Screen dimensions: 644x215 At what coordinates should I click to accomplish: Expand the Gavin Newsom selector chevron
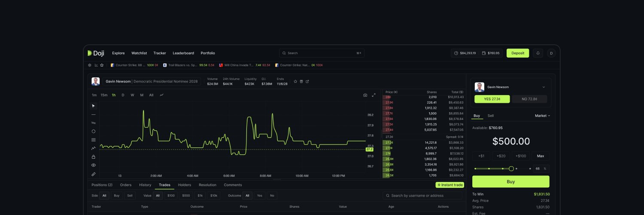[544, 87]
